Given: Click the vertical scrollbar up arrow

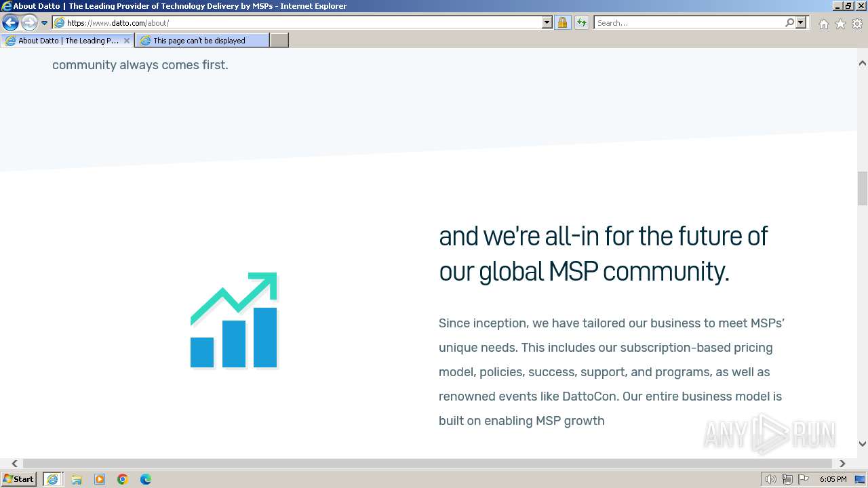Looking at the screenshot, I should [863, 63].
